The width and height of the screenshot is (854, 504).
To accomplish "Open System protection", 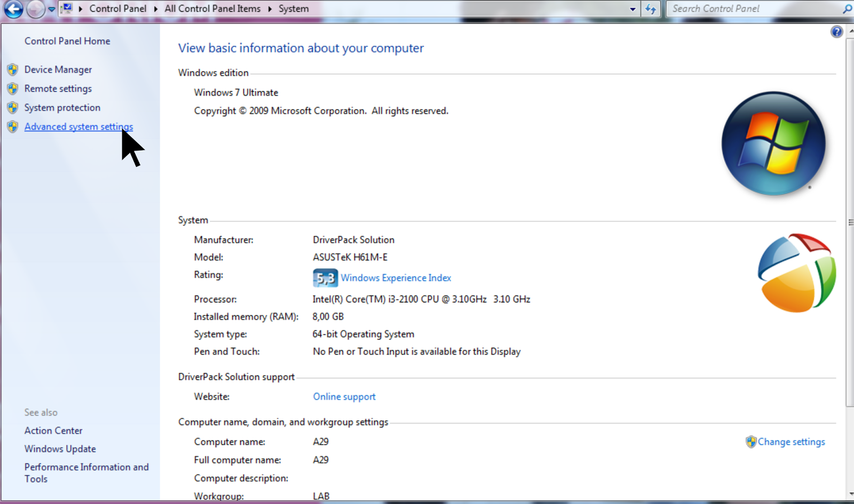I will coord(62,108).
